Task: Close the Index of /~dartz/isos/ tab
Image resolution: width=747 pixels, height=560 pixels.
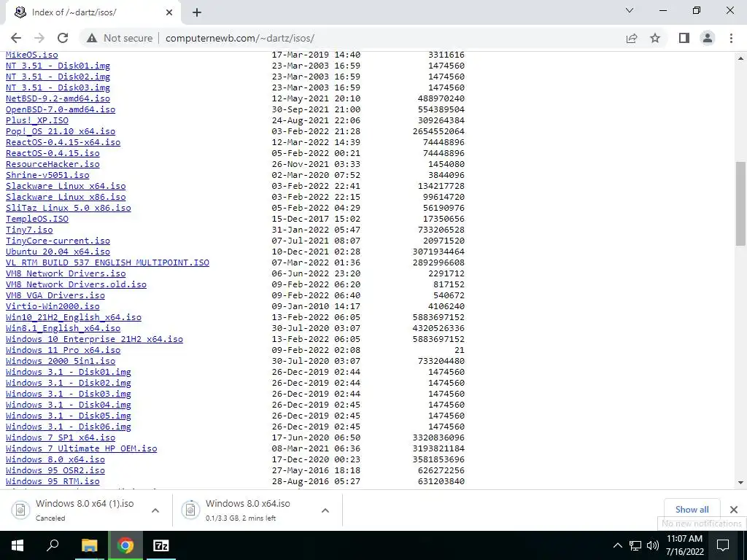Action: click(x=169, y=12)
